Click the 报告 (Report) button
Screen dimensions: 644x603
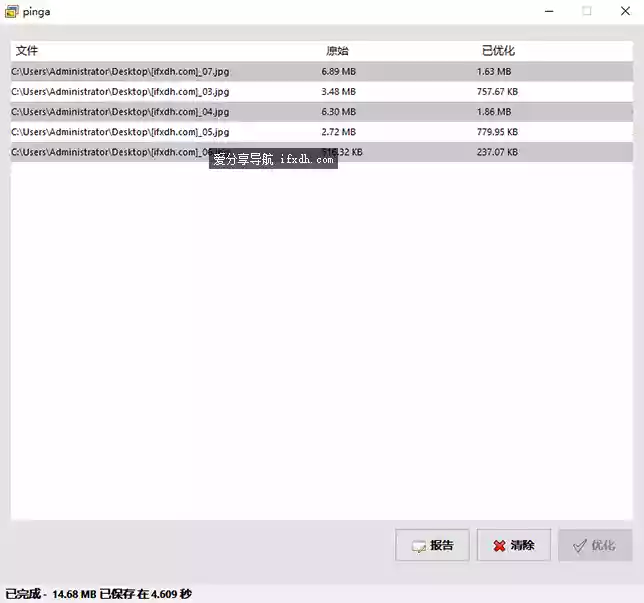point(432,545)
